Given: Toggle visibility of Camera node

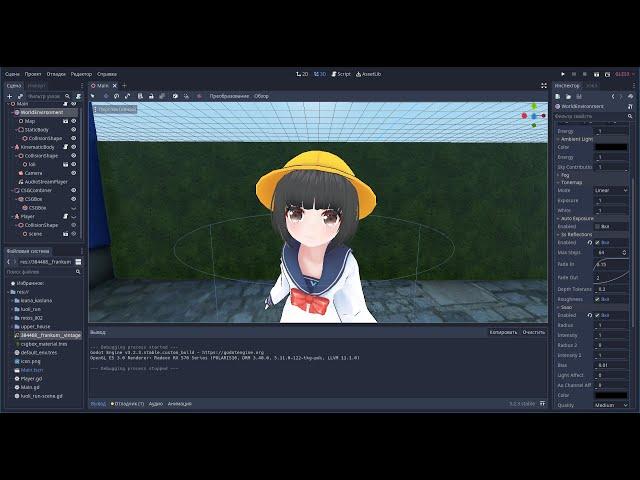Looking at the screenshot, I should pos(74,173).
